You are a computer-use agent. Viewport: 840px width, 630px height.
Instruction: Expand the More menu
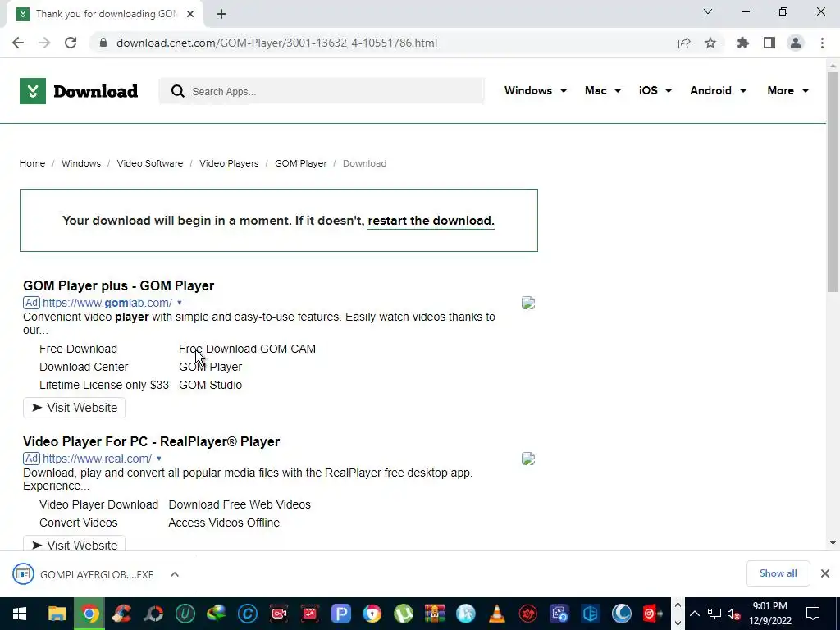[x=787, y=90]
